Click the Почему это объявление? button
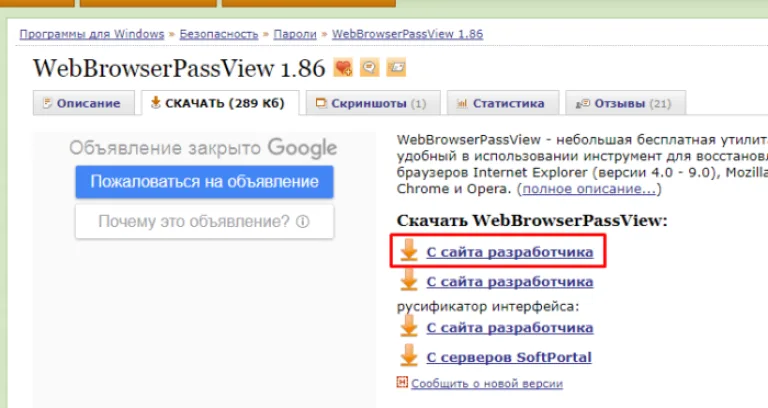768x408 pixels. coord(204,221)
